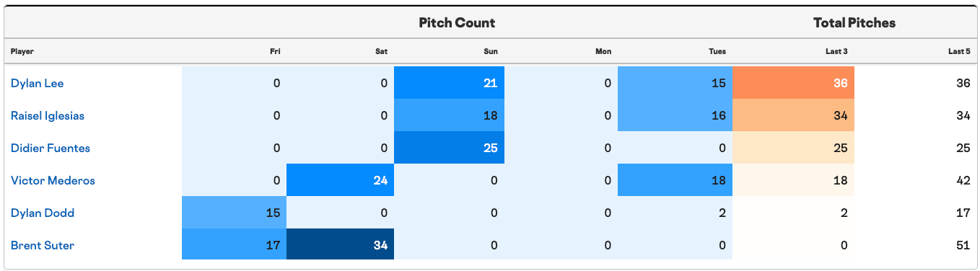The image size is (980, 271).
Task: Click the Last 3 column header
Action: [x=836, y=52]
